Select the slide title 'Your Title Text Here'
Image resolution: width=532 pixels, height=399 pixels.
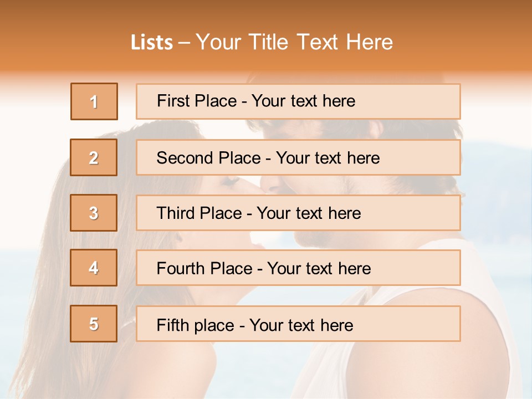tap(294, 42)
